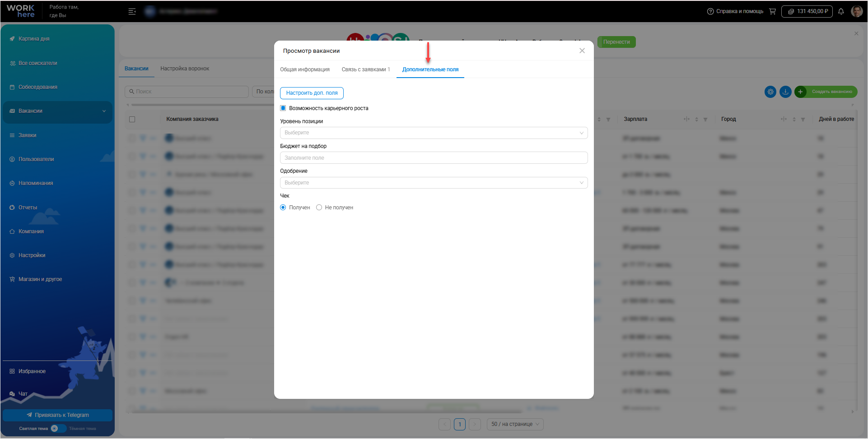The width and height of the screenshot is (868, 439).
Task: Open the Настройка воронок tab
Action: (x=185, y=69)
